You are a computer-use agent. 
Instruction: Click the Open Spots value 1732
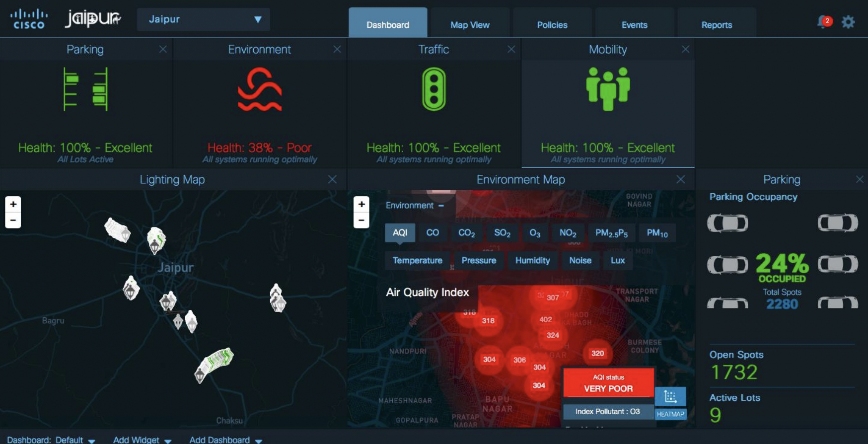(734, 372)
